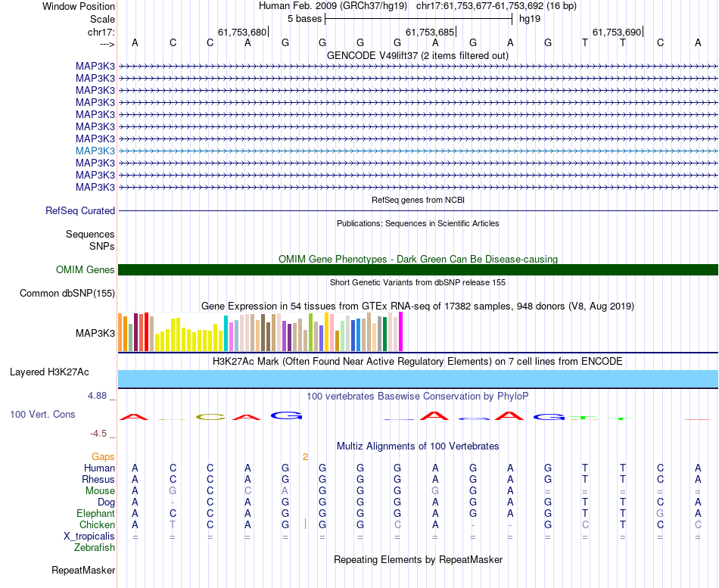Click the cyan bar in GTEx chart
This screenshot has height=588, width=719.
pos(226,334)
